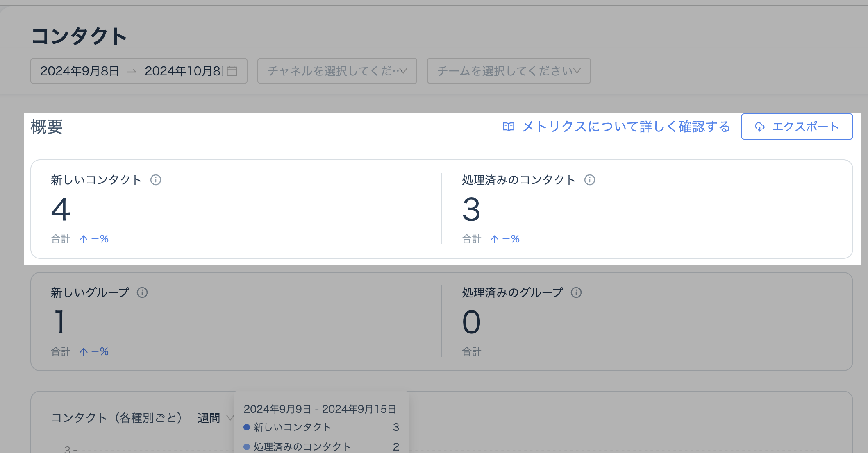Viewport: 868px width, 453px height.
Task: Click 処理済みのコンタクト legend dot in tooltip
Action: click(x=247, y=447)
